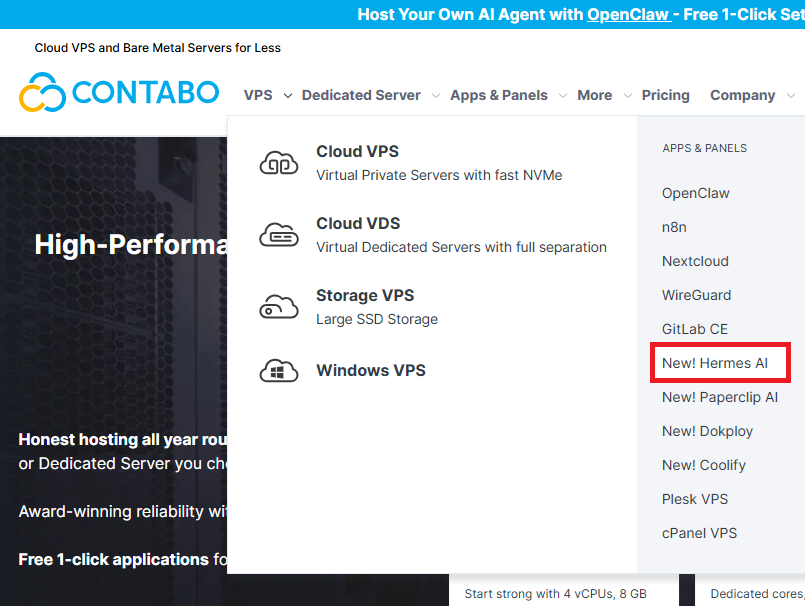Click the 'APPS & PANELS' section heading
This screenshot has width=805, height=606.
(x=704, y=148)
